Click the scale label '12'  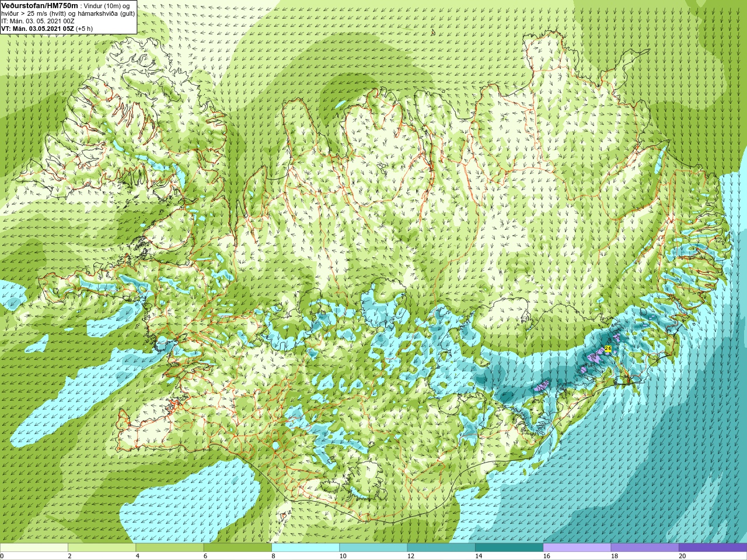pos(410,556)
